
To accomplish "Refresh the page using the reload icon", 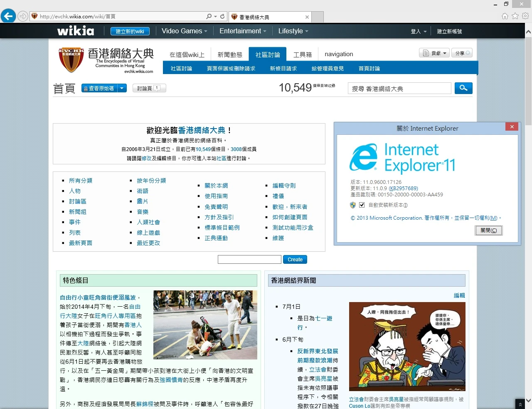I will (x=222, y=17).
